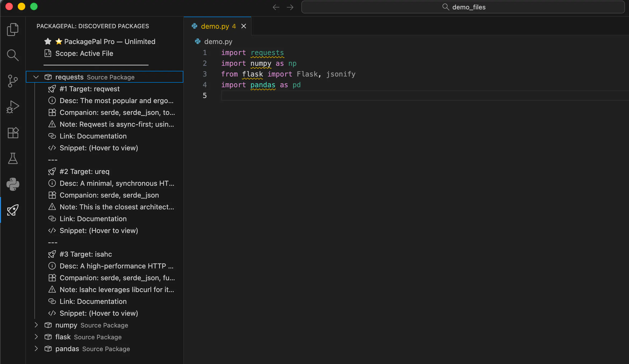Open Source Control view

click(x=13, y=81)
